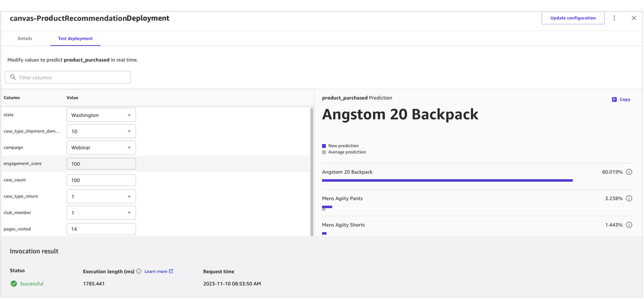Click the info icon next to Execution length

(139, 271)
